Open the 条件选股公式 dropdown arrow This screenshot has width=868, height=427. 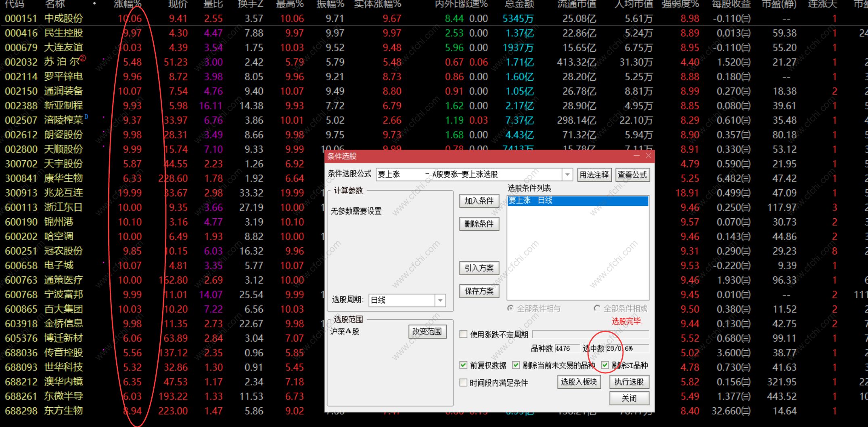[567, 174]
